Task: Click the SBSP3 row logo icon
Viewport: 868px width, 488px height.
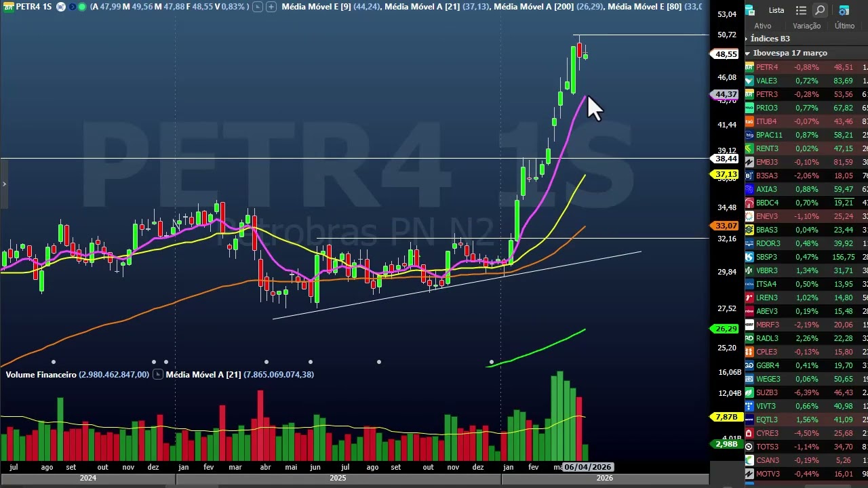Action: [749, 257]
